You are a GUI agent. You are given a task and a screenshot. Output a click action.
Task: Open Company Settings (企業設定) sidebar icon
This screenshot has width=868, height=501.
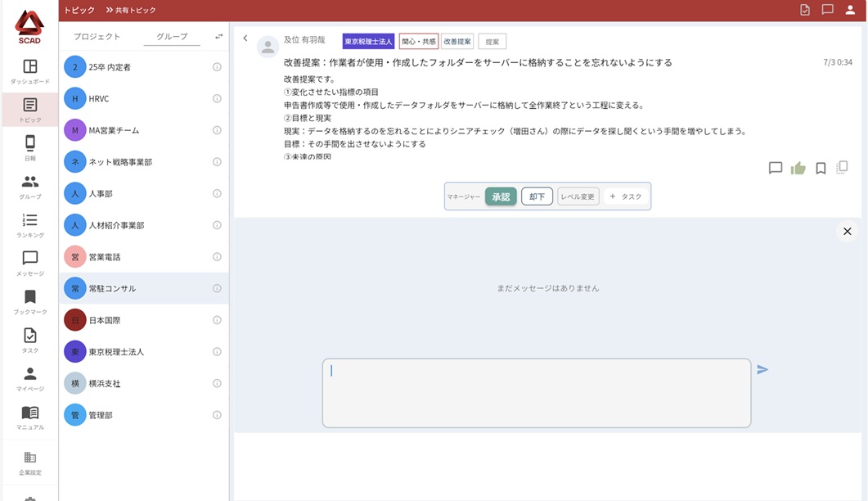pos(30,463)
